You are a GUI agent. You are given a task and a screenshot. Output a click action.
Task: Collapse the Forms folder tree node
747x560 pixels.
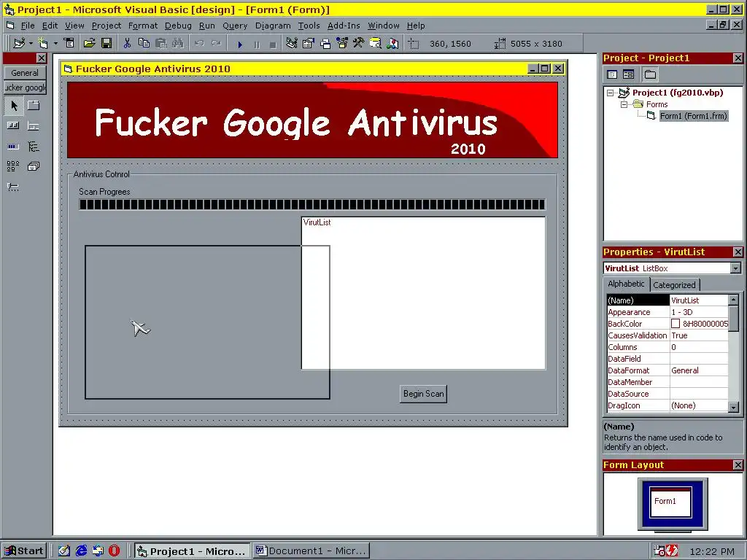click(624, 104)
